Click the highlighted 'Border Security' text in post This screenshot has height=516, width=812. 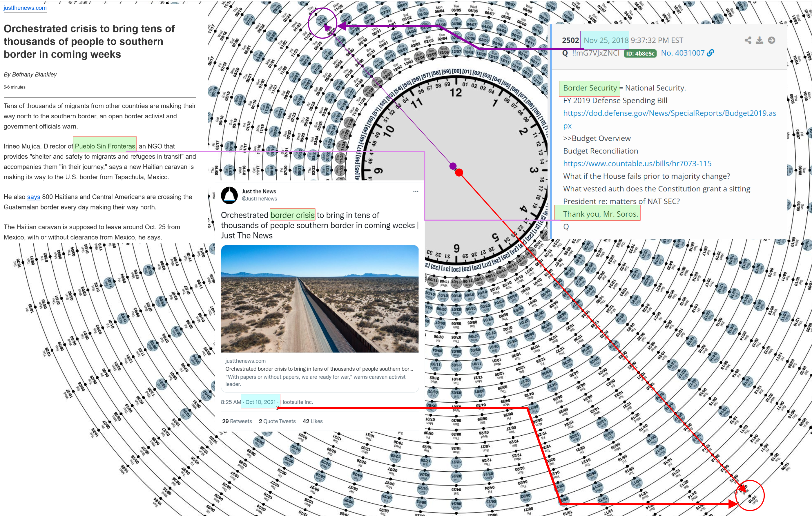click(x=590, y=88)
